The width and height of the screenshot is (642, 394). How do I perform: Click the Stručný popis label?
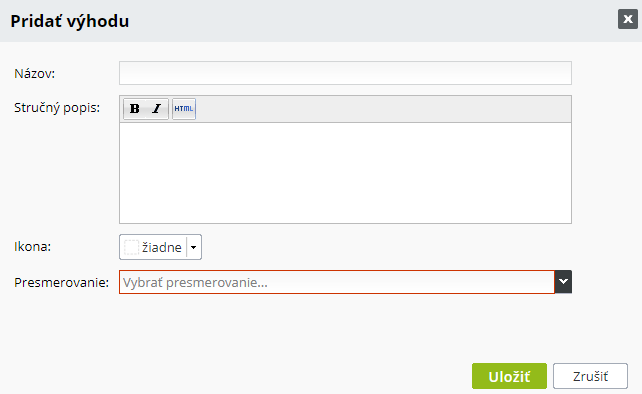(57, 108)
